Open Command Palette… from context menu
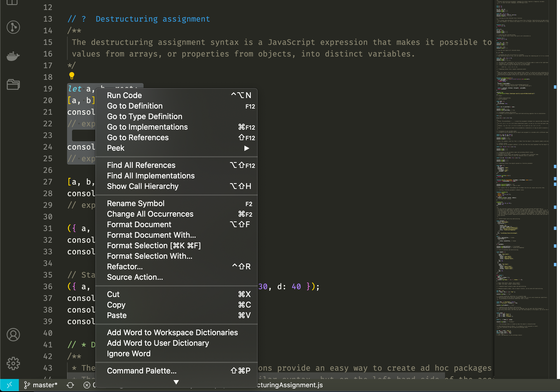560x392 pixels. pyautogui.click(x=142, y=371)
